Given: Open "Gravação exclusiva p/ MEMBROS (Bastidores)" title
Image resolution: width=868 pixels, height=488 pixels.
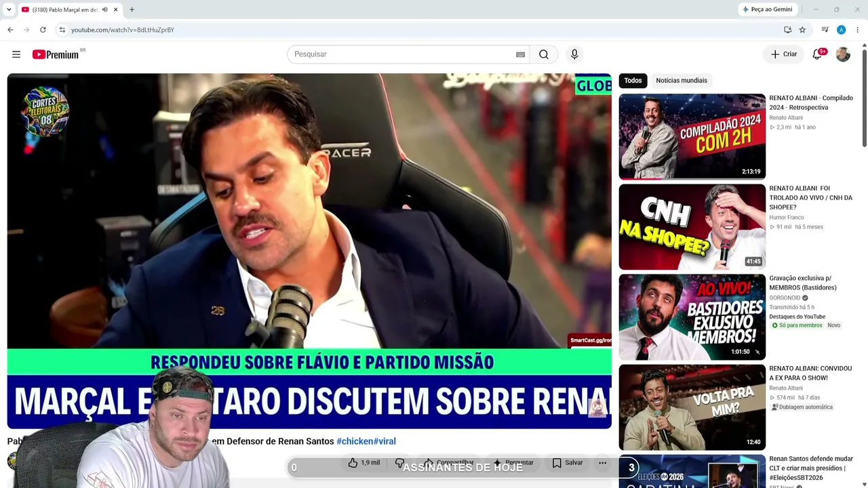Looking at the screenshot, I should tap(803, 283).
